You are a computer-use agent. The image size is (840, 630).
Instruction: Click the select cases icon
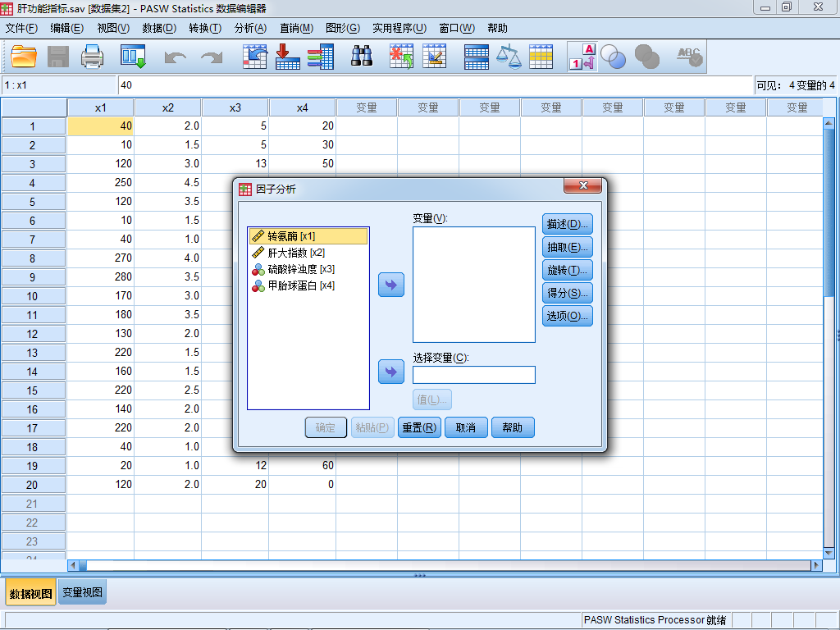541,57
